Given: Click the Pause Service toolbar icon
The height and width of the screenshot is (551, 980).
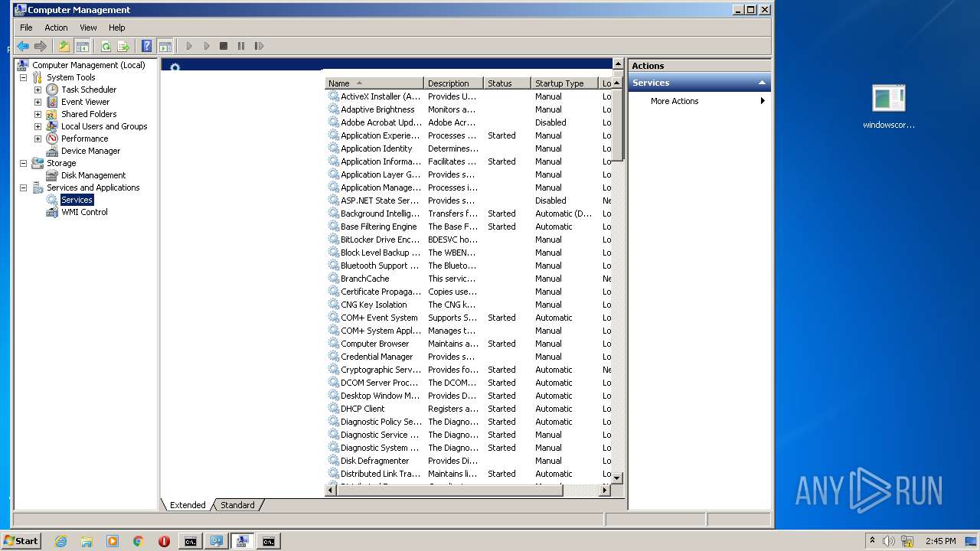Looking at the screenshot, I should click(241, 46).
